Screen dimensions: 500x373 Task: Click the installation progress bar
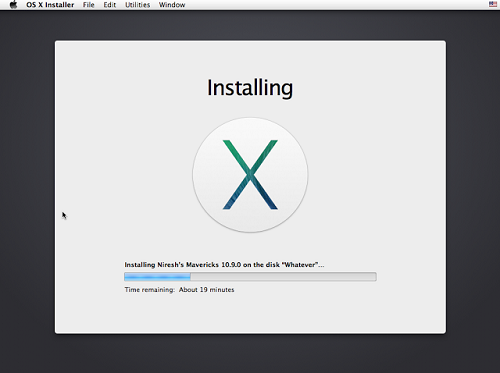pos(250,277)
